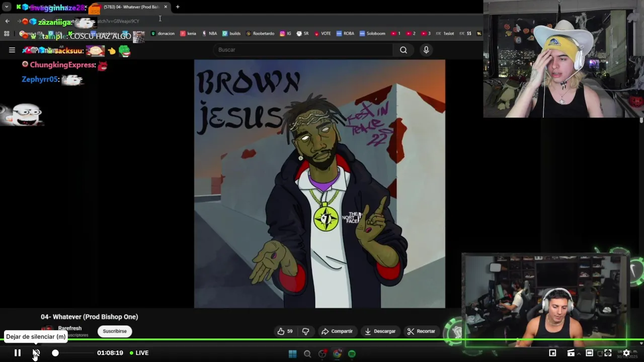Enter fullscreen mode in the player

click(608, 353)
